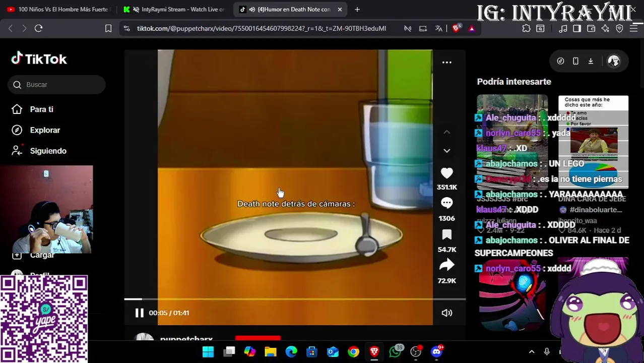644x363 pixels.
Task: Go to the previous video arrow
Action: coord(446,132)
